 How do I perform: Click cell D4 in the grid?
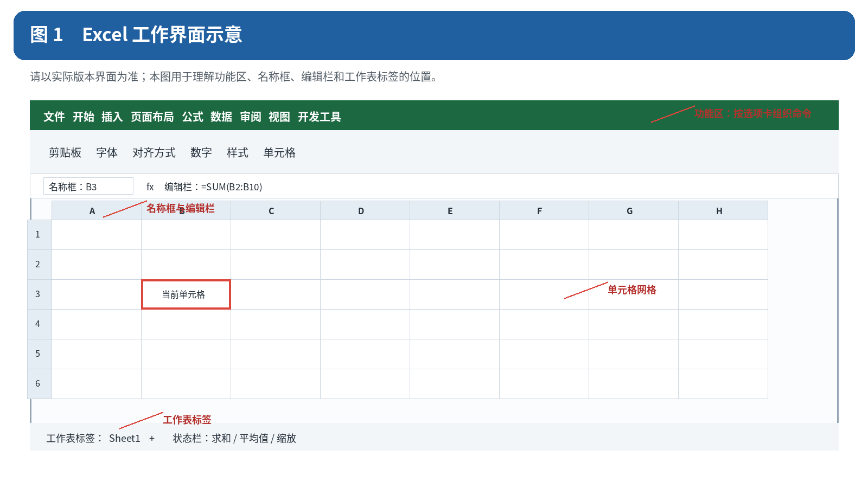365,324
